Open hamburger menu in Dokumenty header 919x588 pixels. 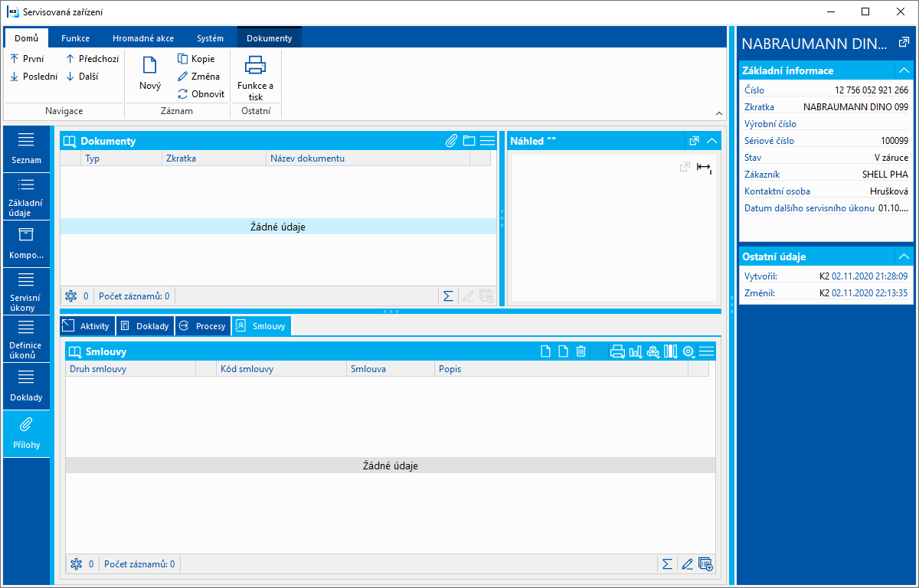click(x=487, y=141)
